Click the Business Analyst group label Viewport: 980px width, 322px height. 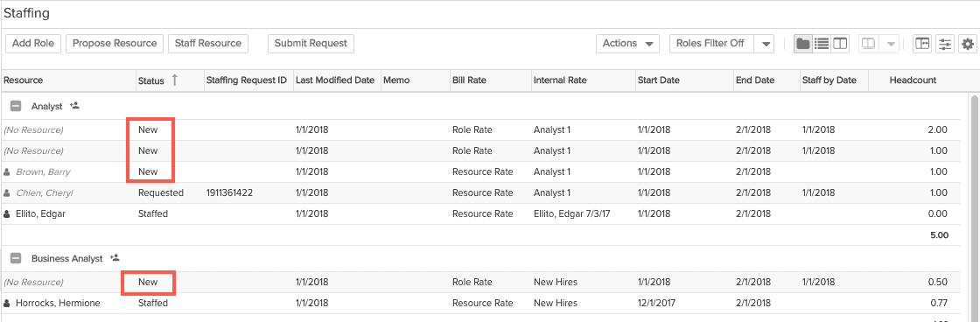coord(66,259)
